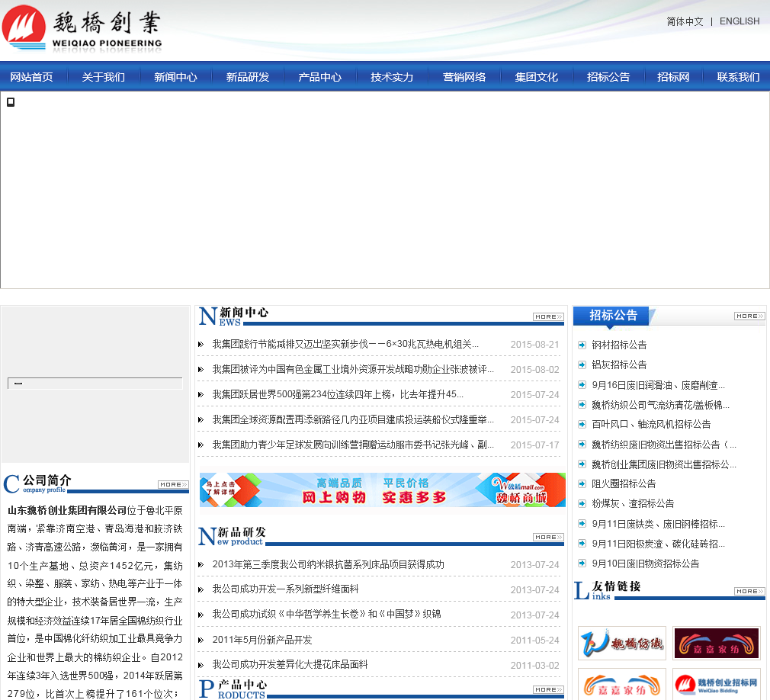Open 营销网络 navigation item
The image size is (770, 700).
(464, 77)
